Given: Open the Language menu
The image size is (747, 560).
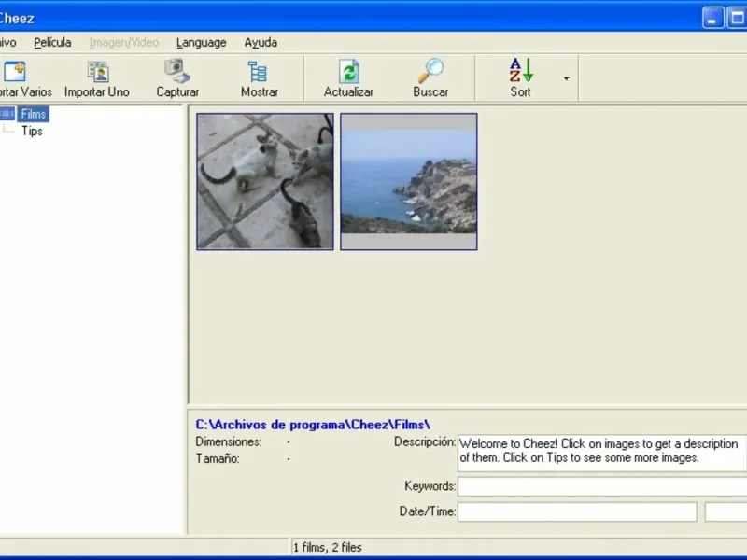Looking at the screenshot, I should coord(201,42).
